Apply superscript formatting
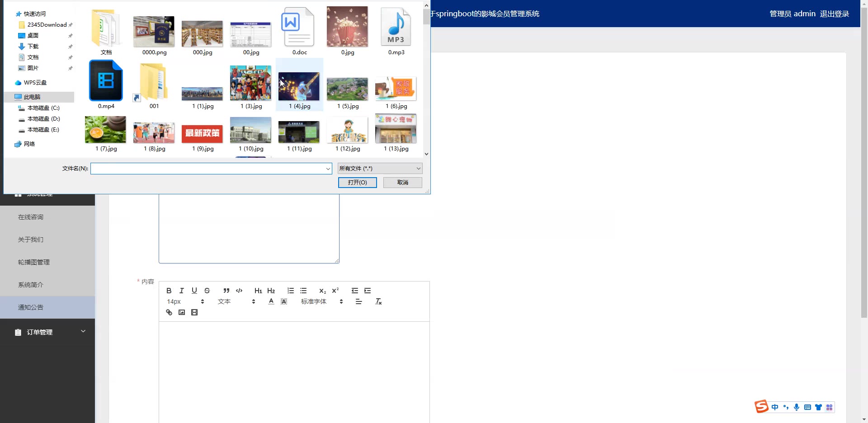 [335, 291]
